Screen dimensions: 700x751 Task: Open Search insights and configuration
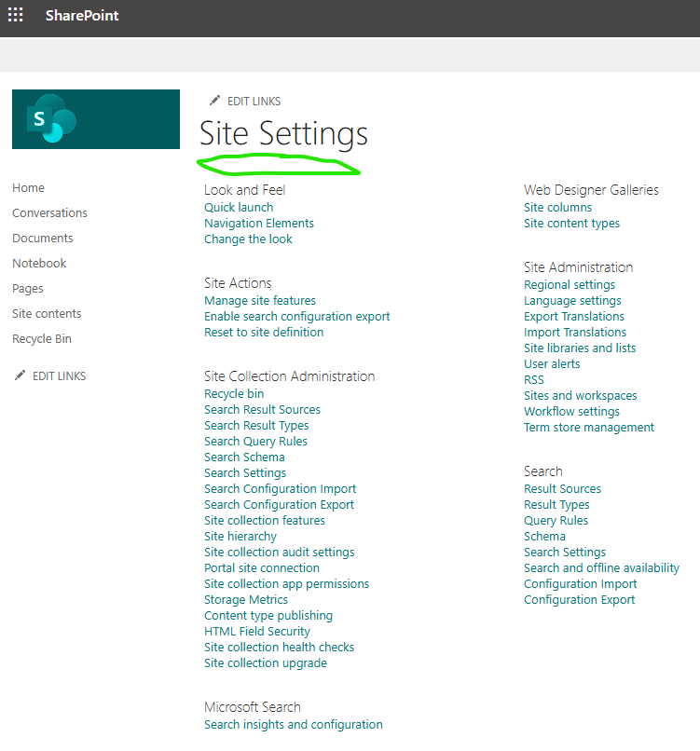pos(294,724)
